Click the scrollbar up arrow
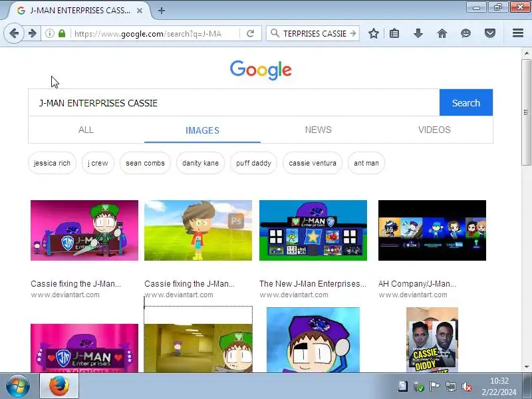The image size is (532, 399). point(526,53)
